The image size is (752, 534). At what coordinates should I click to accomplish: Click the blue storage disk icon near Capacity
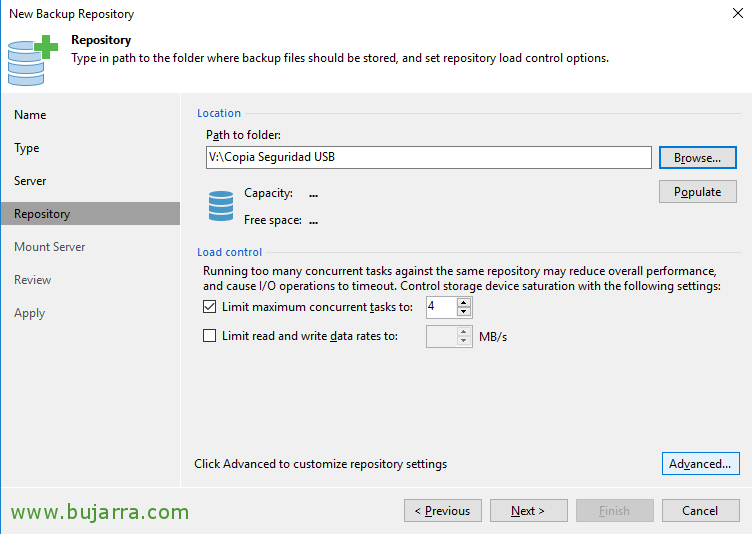(x=221, y=206)
